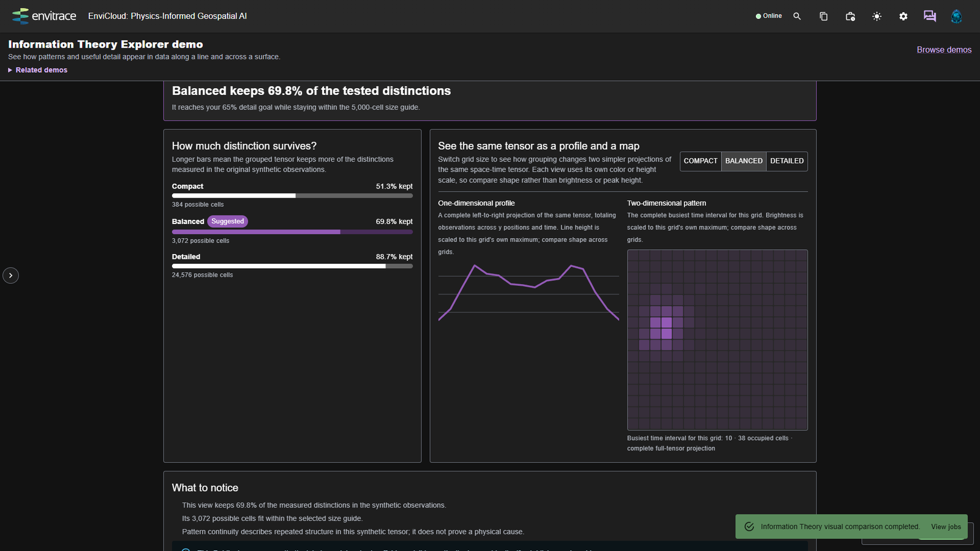The image size is (980, 551).
Task: Click 'Busiest time interval' caption
Action: click(x=709, y=443)
